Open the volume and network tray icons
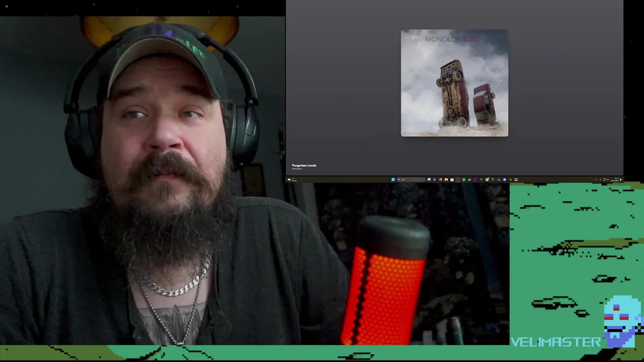The image size is (644, 362). [606, 179]
